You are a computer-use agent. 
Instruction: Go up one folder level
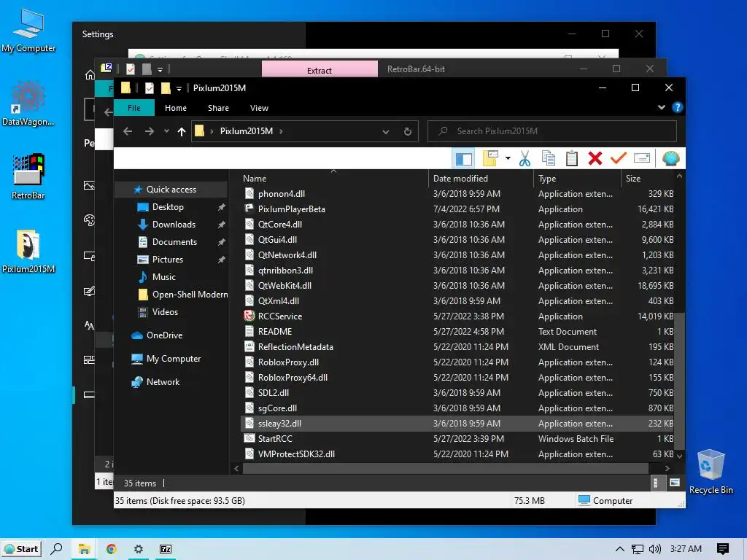click(182, 131)
